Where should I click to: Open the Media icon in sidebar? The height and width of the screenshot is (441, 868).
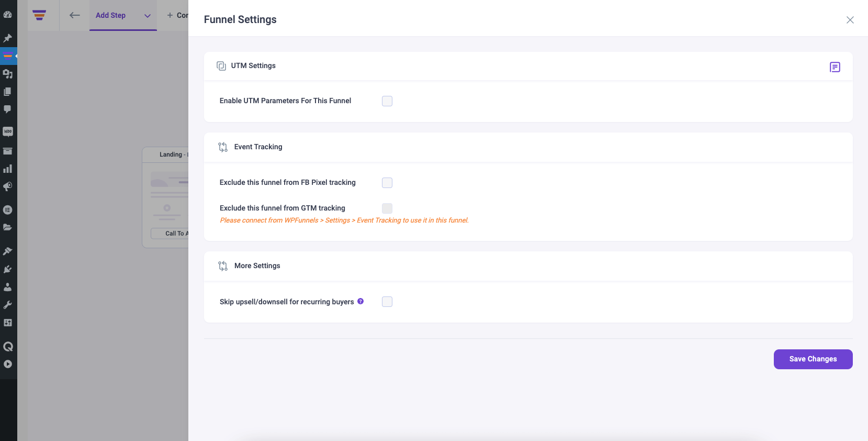coord(8,74)
